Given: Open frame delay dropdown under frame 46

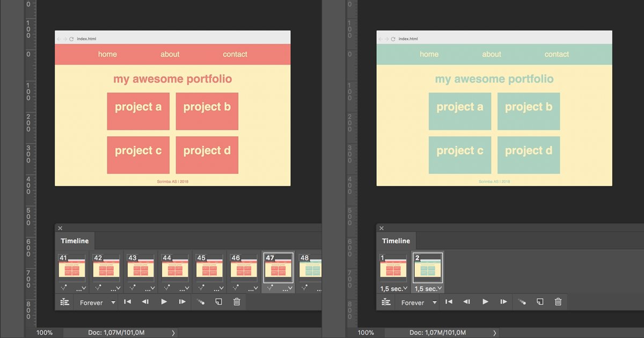Looking at the screenshot, I should point(253,289).
